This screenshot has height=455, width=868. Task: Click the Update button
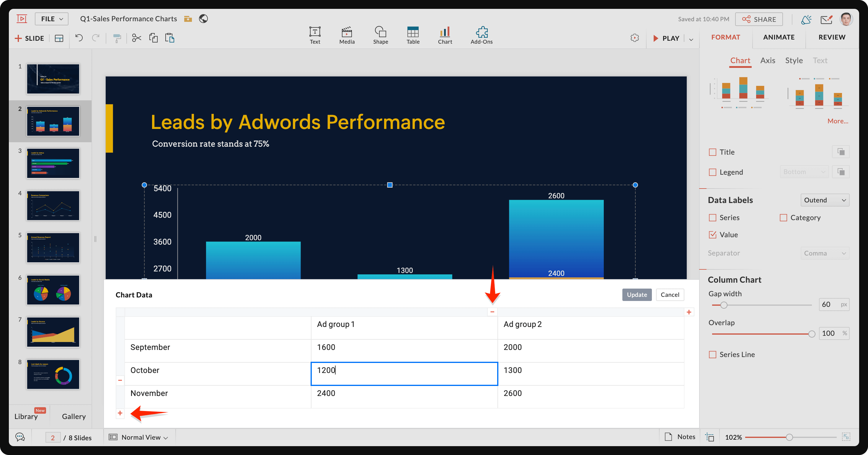point(637,295)
